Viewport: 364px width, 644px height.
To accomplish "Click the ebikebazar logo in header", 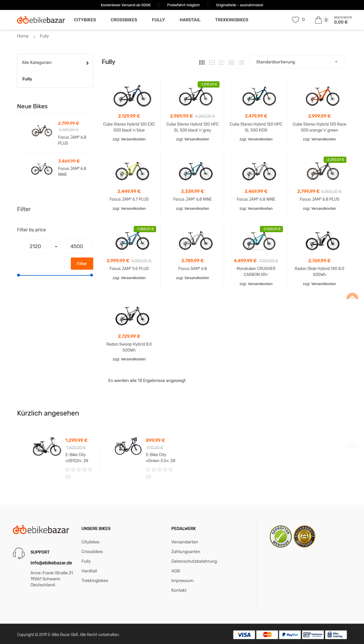I will (41, 20).
